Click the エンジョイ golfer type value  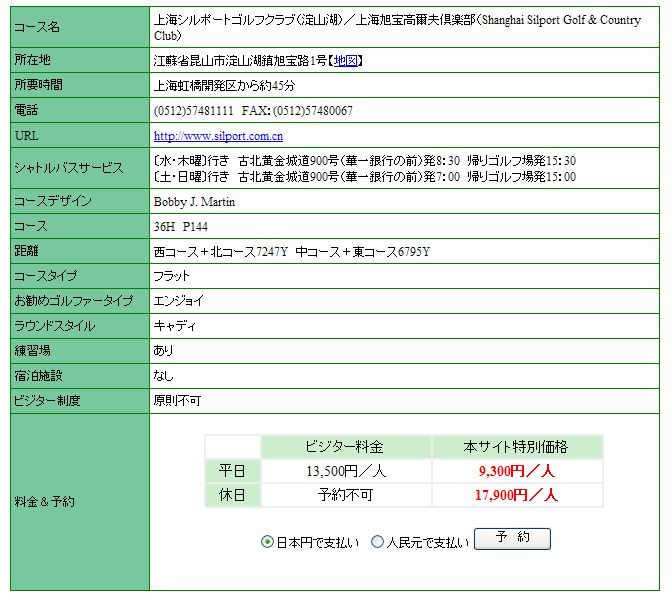coord(179,301)
